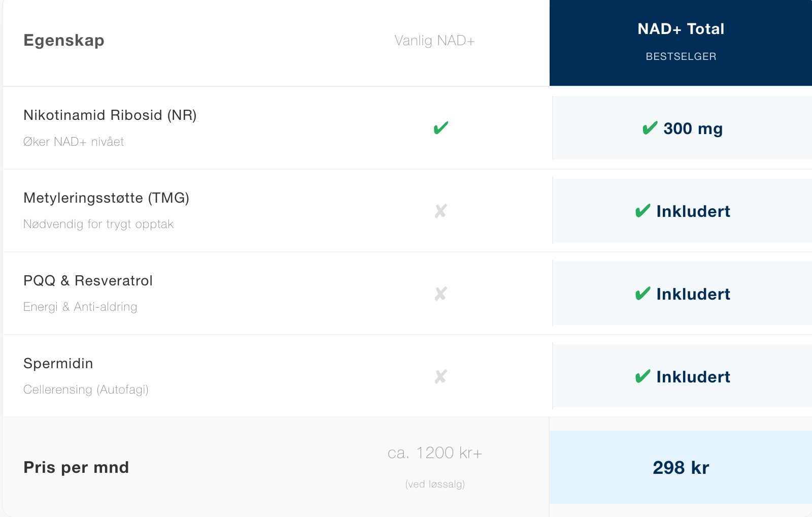Click Nikotinamid Ribosid (NR) row title
The image size is (812, 517).
[x=110, y=115]
